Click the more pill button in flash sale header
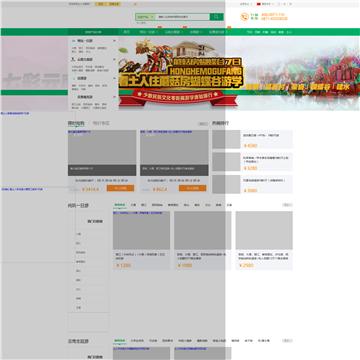 [203, 124]
